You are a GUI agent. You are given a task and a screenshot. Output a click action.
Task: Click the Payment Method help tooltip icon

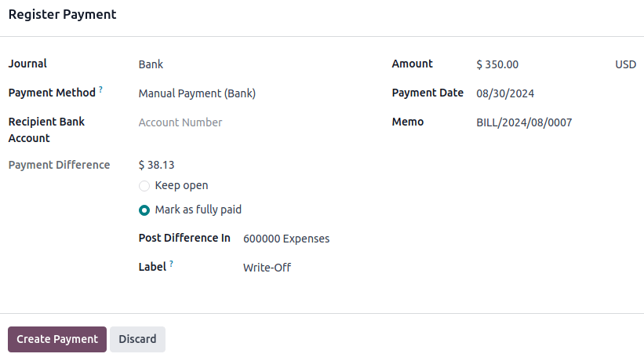[100, 90]
